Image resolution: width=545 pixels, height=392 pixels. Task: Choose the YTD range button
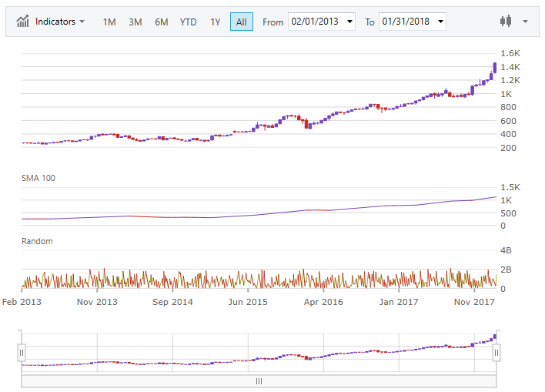(188, 22)
